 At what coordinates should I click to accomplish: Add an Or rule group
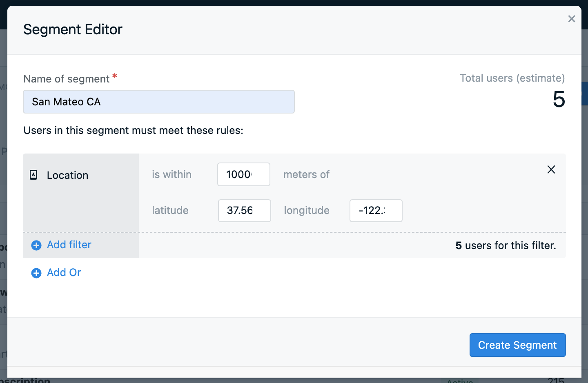(64, 272)
